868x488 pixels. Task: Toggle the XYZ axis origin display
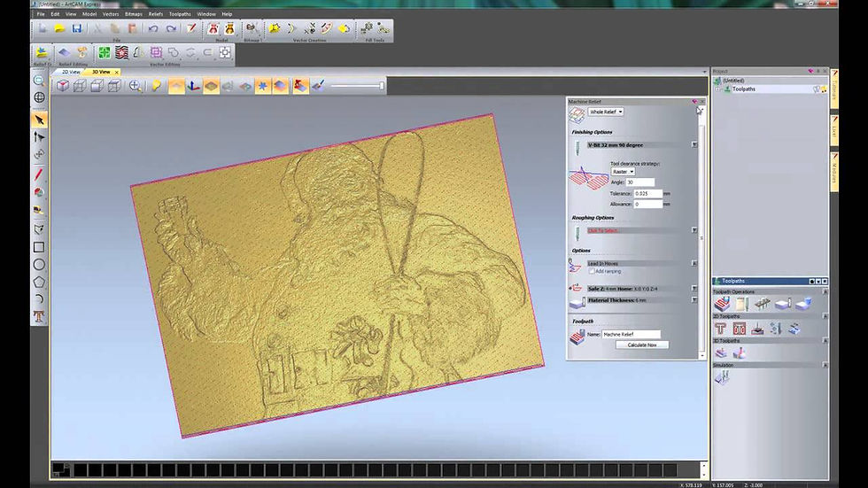tap(193, 86)
